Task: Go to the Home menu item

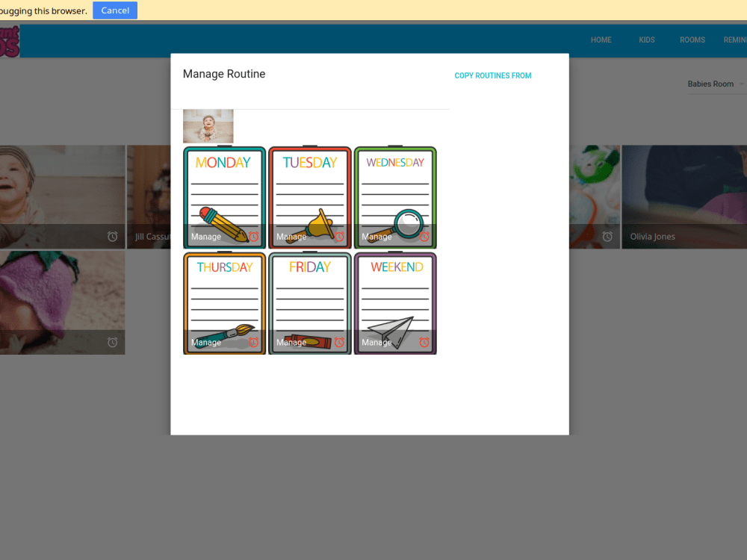Action: 601,40
